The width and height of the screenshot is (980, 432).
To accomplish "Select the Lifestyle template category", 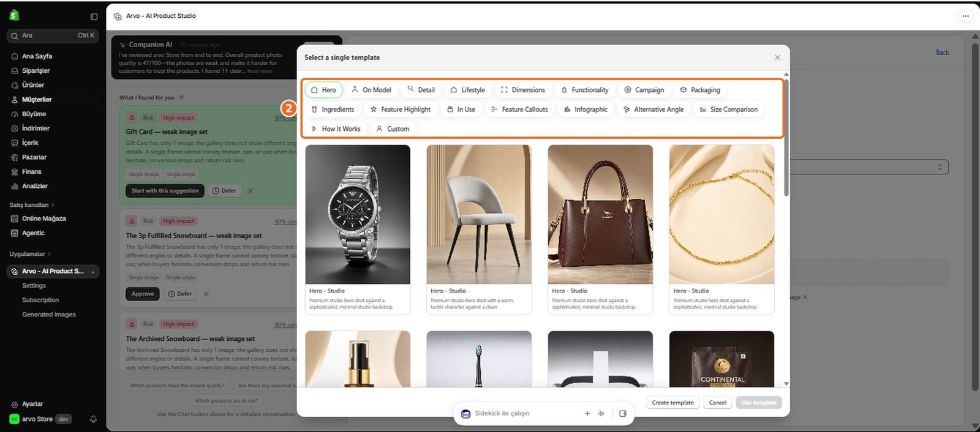I will pyautogui.click(x=467, y=90).
